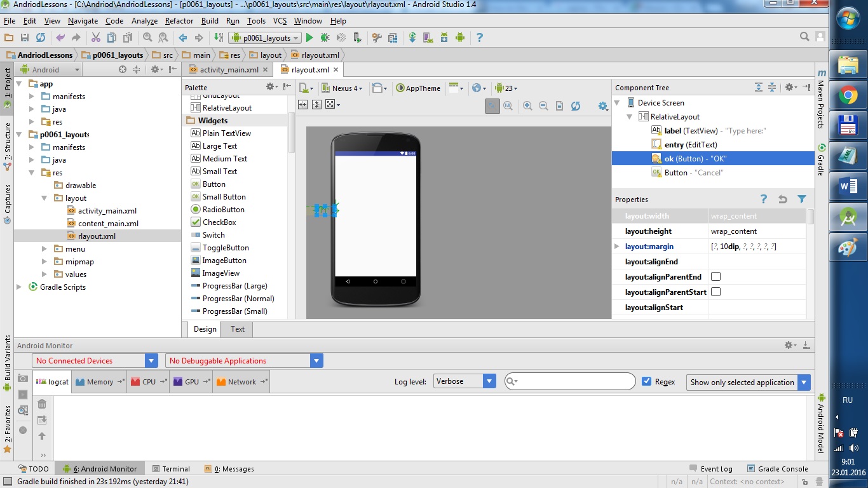Toggle layout:alignParentStart checkbox
The width and height of the screenshot is (868, 488).
(x=715, y=292)
